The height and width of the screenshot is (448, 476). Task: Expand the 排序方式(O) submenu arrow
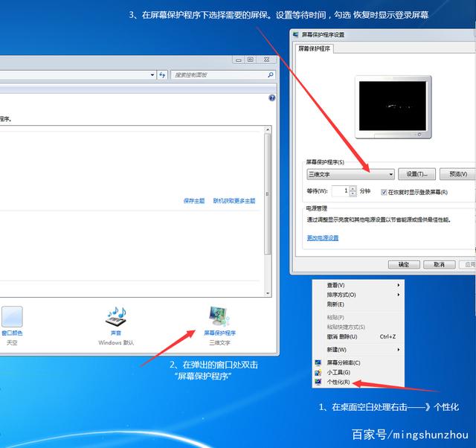point(399,295)
